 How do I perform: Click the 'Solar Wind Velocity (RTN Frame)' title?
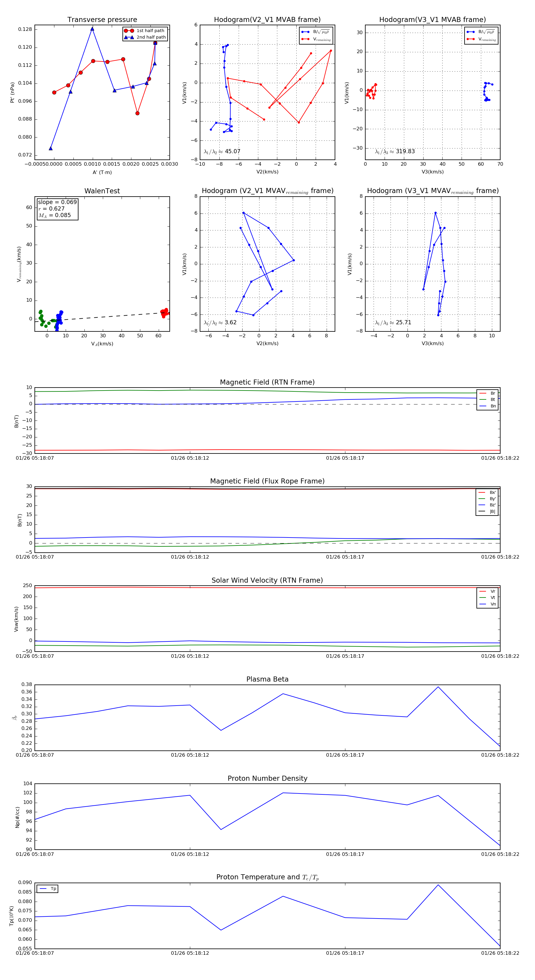click(267, 580)
